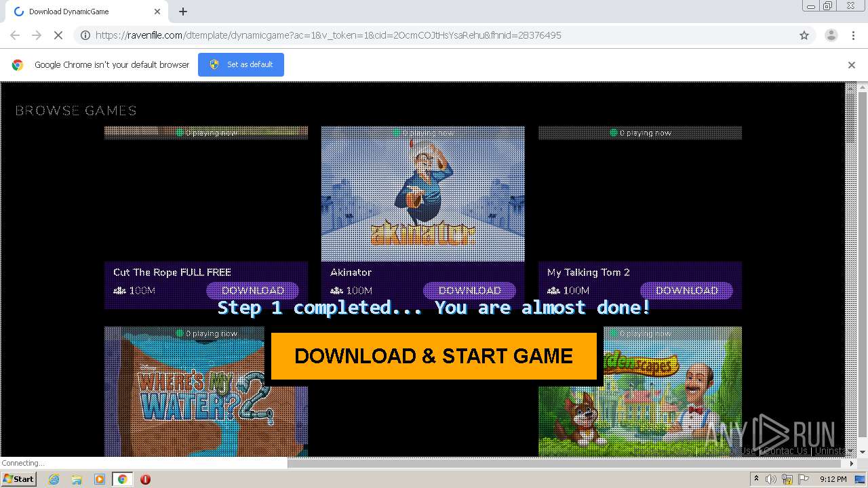Download Cut The Rope FULL FREE
Viewport: 868px width, 488px height.
(x=252, y=291)
